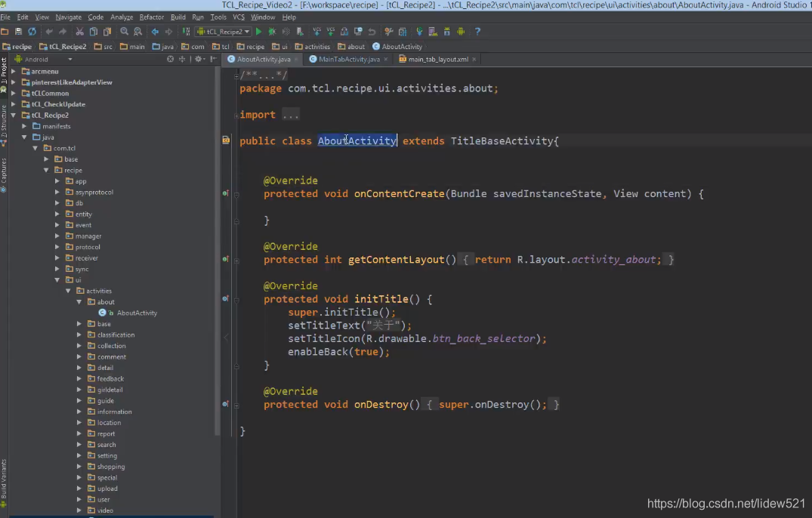Open the SDK Manager

pos(447,31)
